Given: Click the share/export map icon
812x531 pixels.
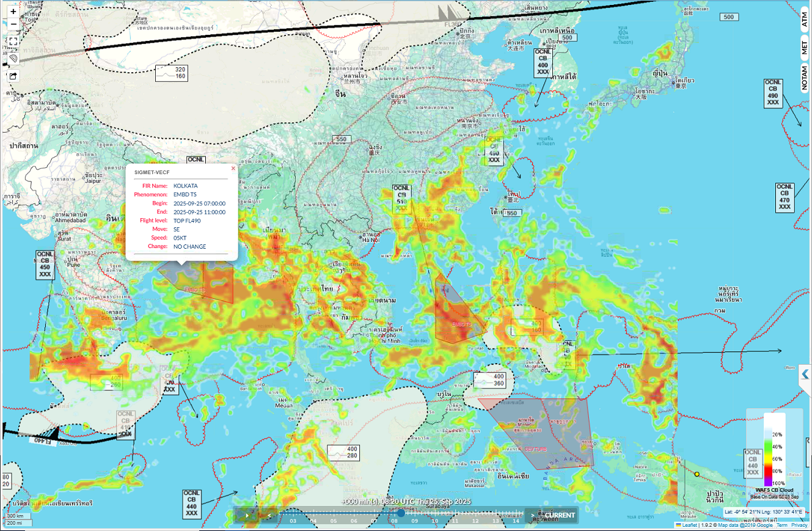Looking at the screenshot, I should click(13, 76).
